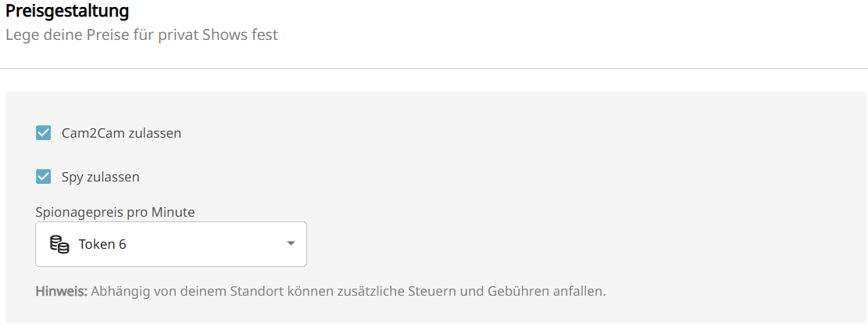Click the 'Spionagepreis pro Minute' field label
The image size is (868, 327).
[x=115, y=212]
